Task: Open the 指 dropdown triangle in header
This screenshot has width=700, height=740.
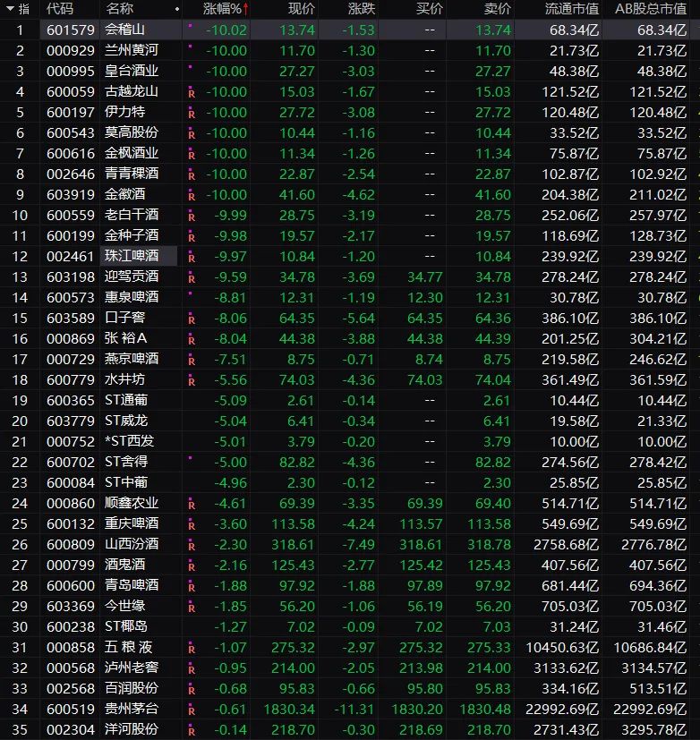Action: coord(10,8)
